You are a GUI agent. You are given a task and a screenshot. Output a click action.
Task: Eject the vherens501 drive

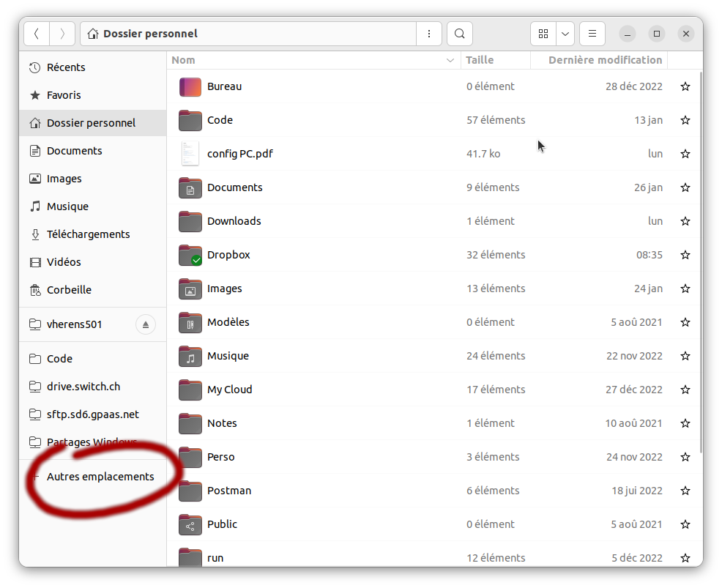tap(146, 324)
